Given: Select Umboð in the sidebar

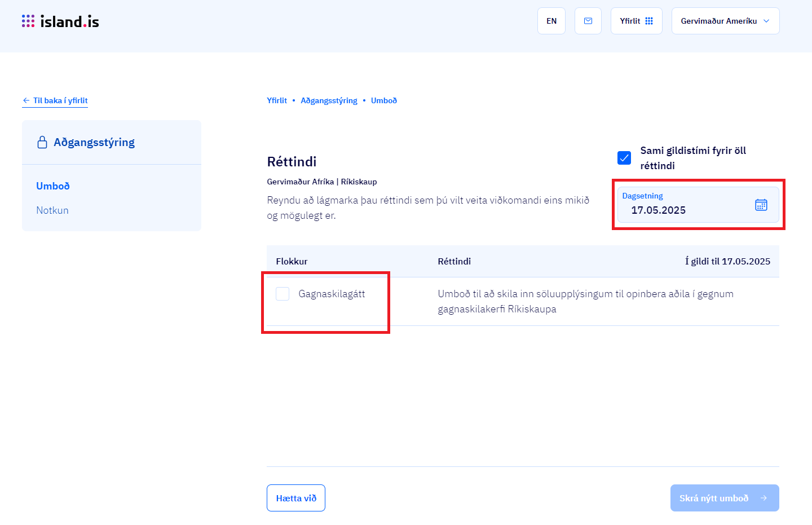Looking at the screenshot, I should pyautogui.click(x=53, y=186).
